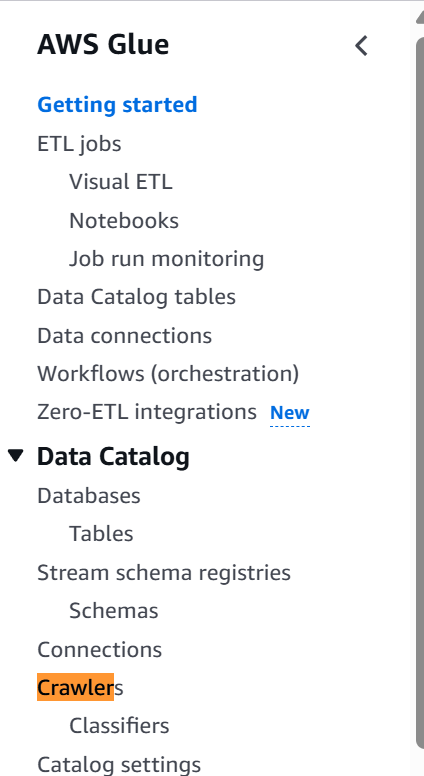Collapse the AWS Glue navigation panel
Screen dimensions: 424x776
(362, 46)
